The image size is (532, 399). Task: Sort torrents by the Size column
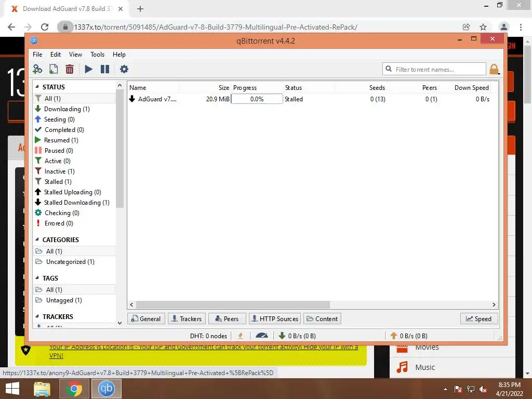click(205, 87)
